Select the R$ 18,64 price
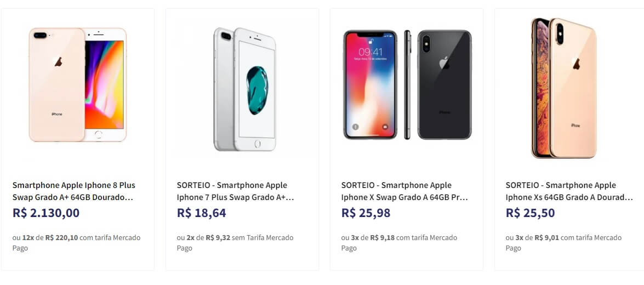This screenshot has height=285, width=644. [201, 213]
